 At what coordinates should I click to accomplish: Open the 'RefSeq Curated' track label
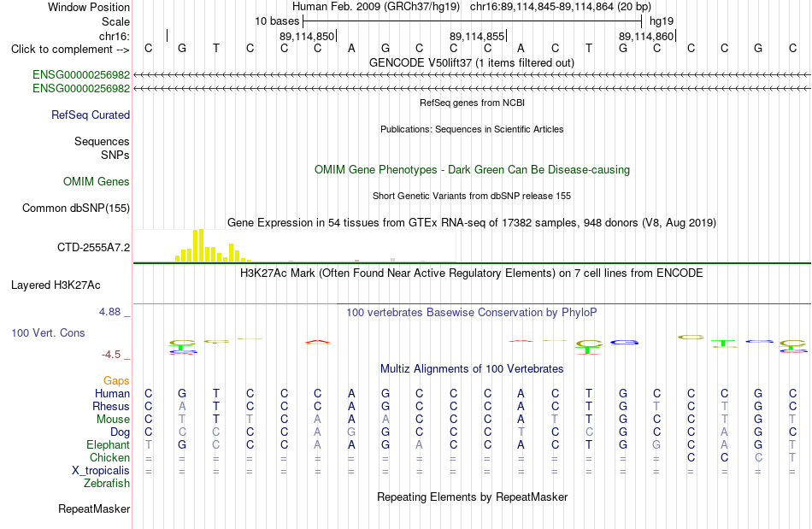[91, 115]
